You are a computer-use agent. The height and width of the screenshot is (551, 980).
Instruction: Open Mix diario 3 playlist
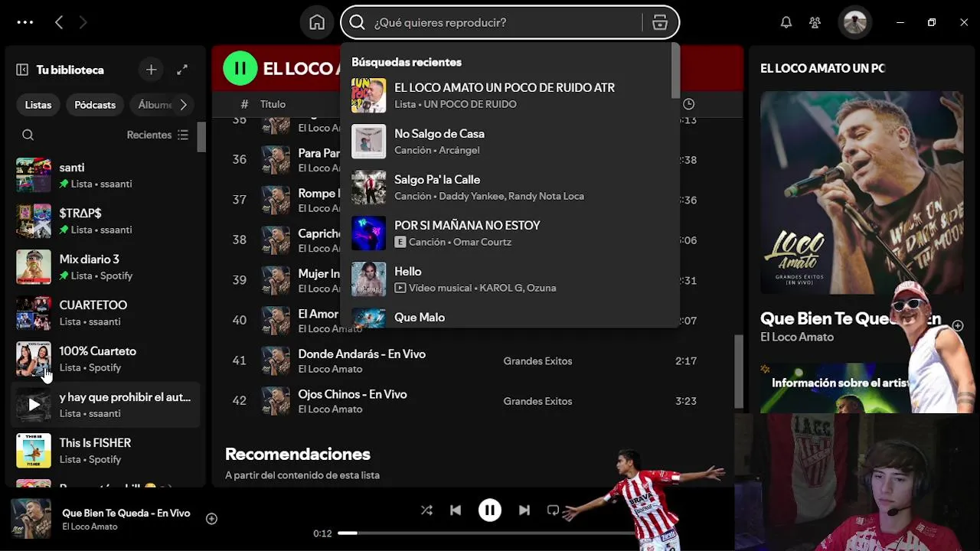[106, 267]
